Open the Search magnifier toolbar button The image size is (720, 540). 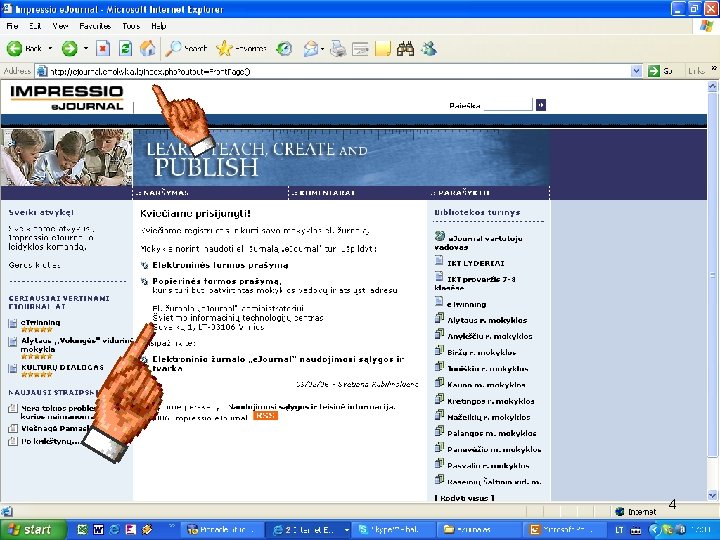186,48
